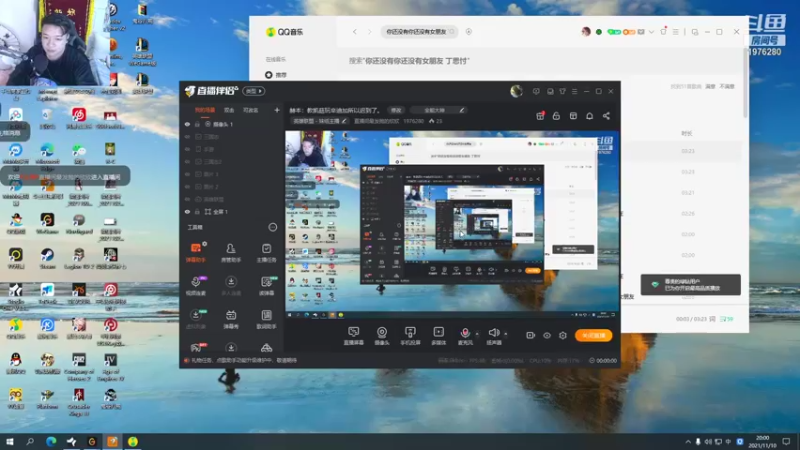Add a camera source from bottom bar
Screen dimensions: 800x450
[x=382, y=336]
